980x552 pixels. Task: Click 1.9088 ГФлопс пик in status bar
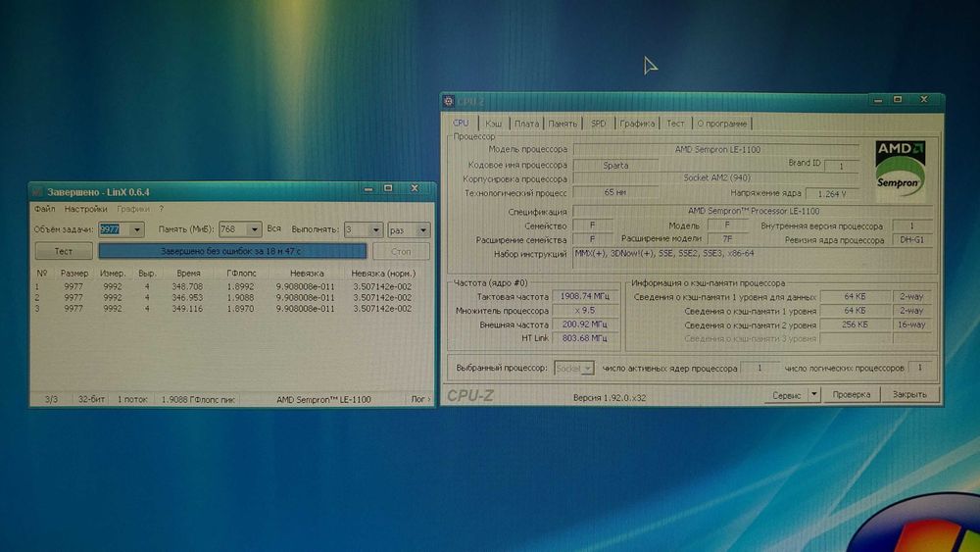[x=198, y=399]
